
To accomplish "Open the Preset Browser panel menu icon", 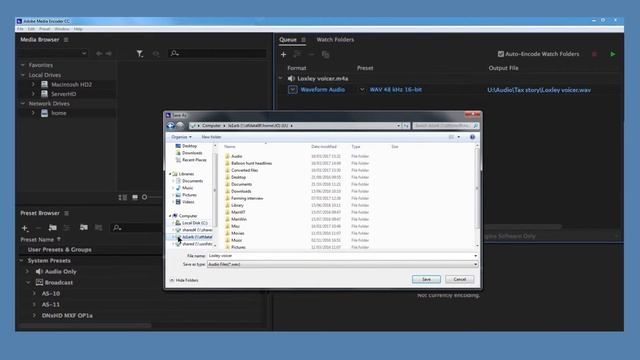I will 67,213.
